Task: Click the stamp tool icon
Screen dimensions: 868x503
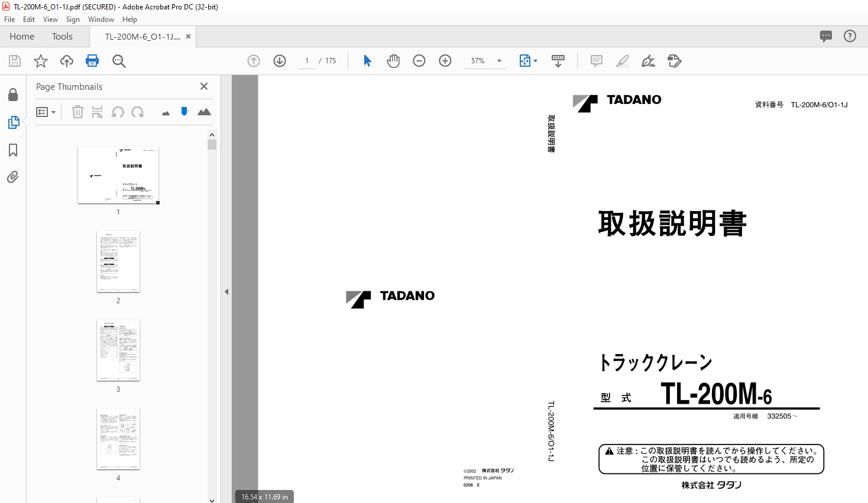Action: click(x=675, y=61)
